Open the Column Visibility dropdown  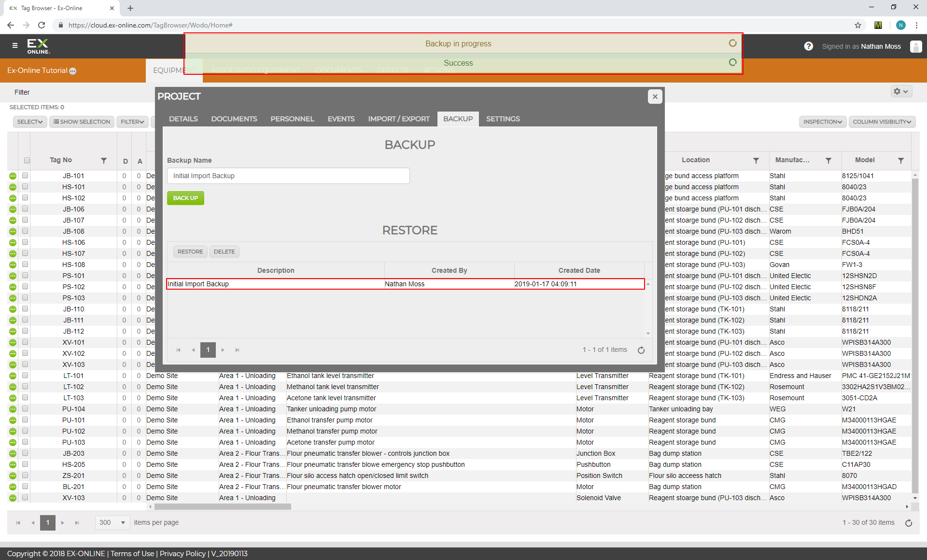882,122
